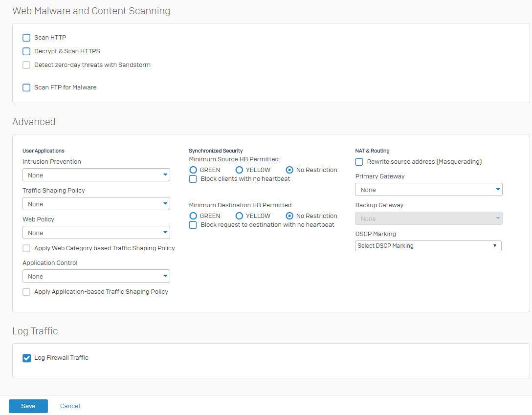Choose No Restriction for Minimum Destination HB

point(289,216)
